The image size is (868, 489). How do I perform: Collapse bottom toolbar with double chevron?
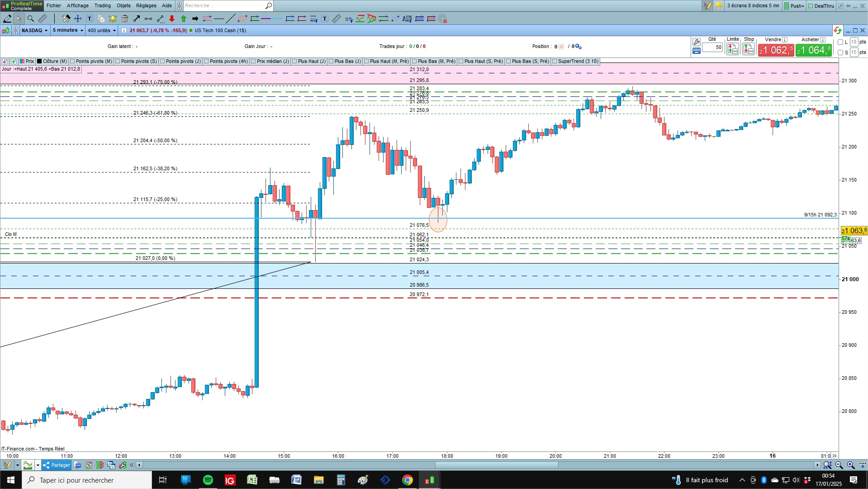[132, 465]
